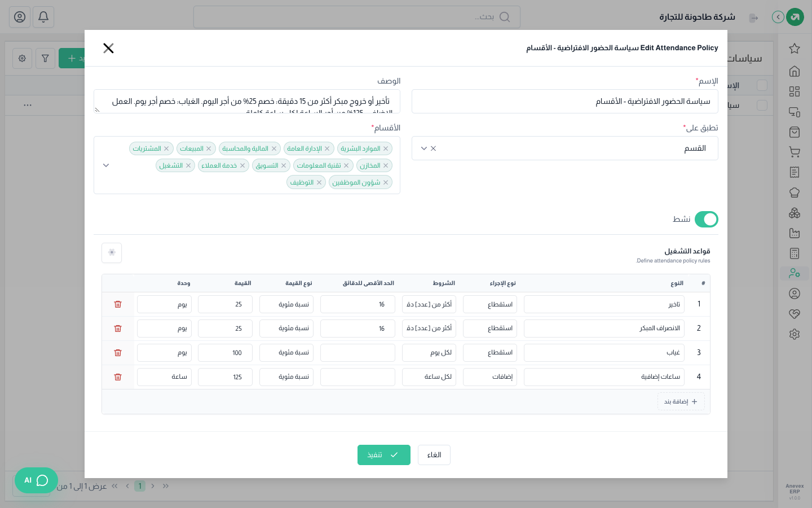The height and width of the screenshot is (508, 812).
Task: Click green add button in background toolbar
Action: point(72,58)
